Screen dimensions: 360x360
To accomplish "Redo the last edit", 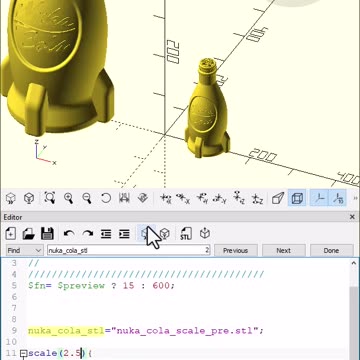I will click(87, 234).
